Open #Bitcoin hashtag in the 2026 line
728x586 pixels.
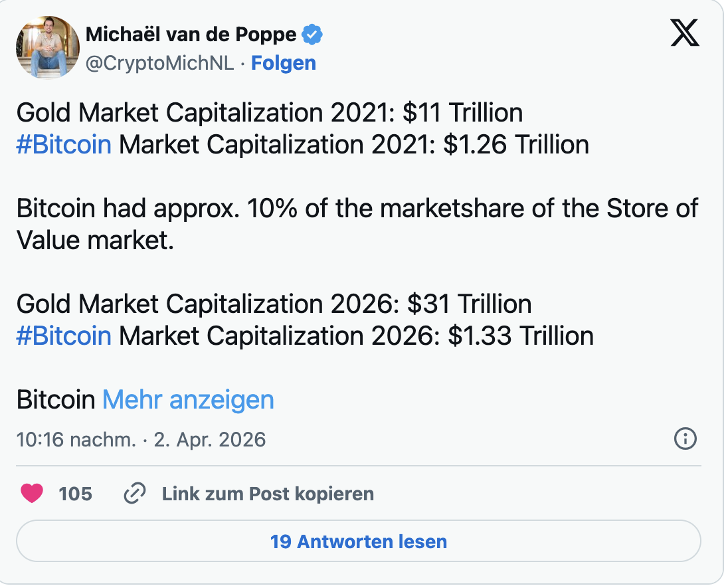tap(64, 336)
